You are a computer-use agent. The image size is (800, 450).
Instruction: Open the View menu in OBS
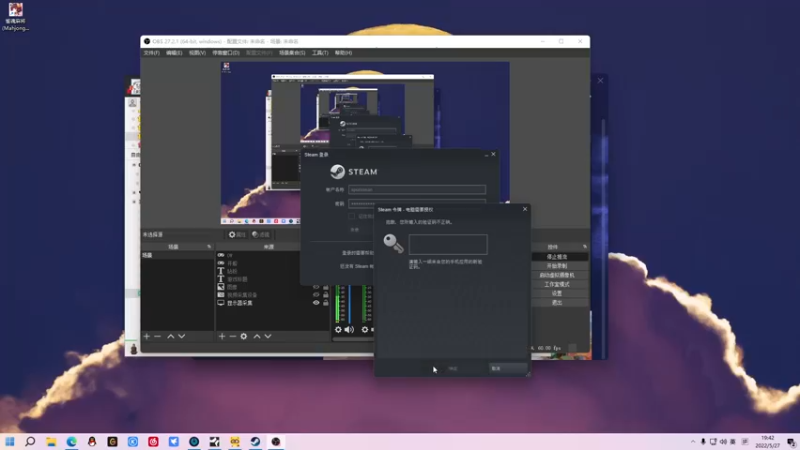pos(197,53)
